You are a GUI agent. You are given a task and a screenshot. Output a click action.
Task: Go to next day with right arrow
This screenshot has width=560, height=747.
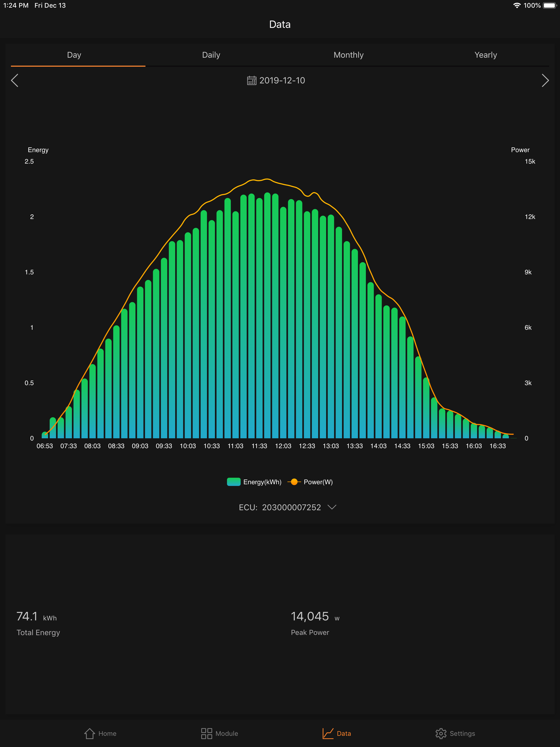tap(545, 80)
